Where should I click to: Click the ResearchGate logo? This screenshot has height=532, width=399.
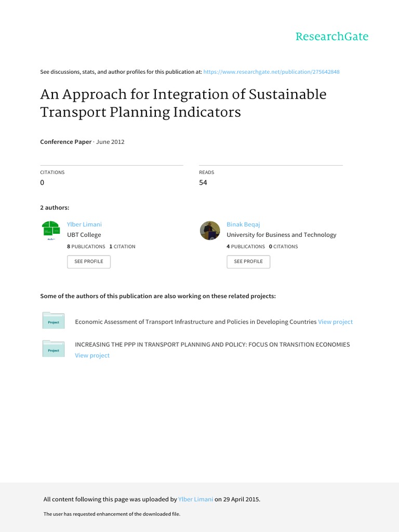pos(331,37)
